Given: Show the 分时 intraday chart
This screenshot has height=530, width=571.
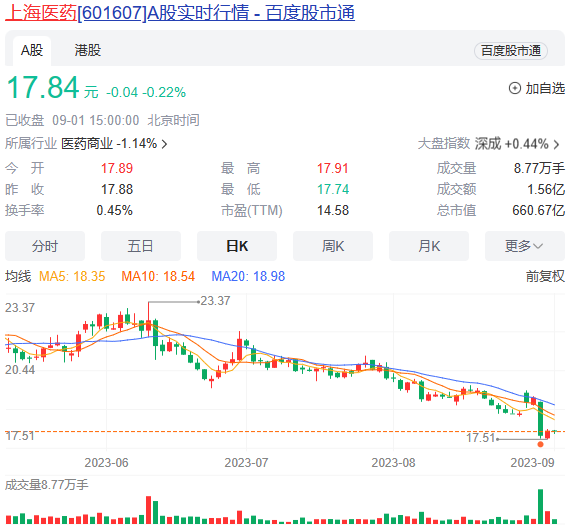Looking at the screenshot, I should [x=45, y=246].
